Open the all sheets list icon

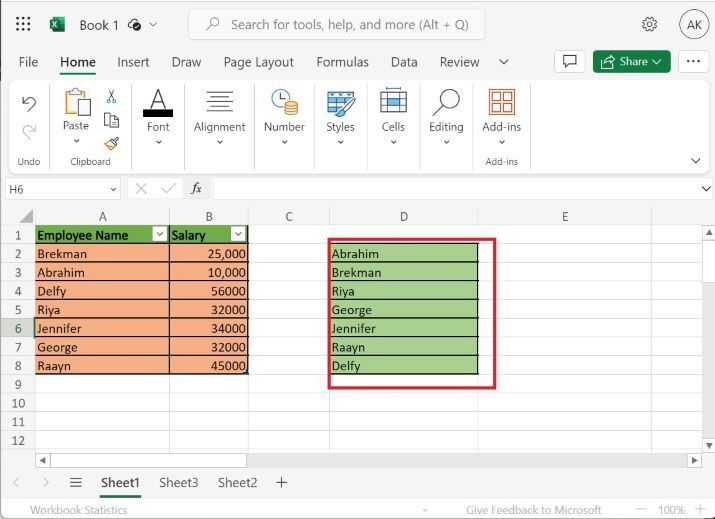pos(76,483)
